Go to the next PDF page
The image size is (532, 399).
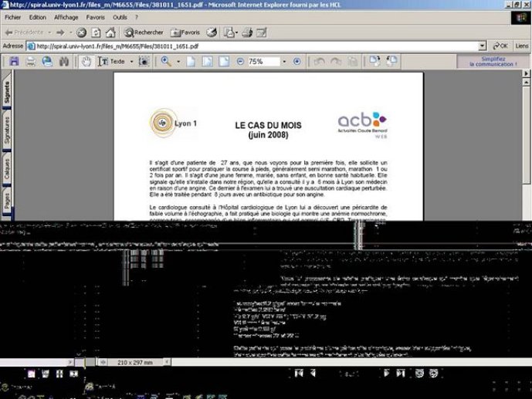(386, 374)
